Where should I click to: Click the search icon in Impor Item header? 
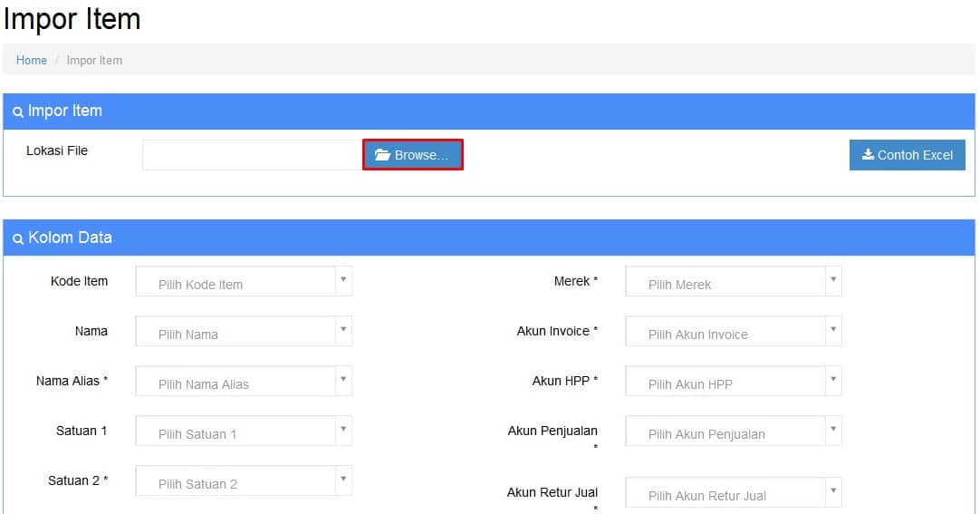18,112
